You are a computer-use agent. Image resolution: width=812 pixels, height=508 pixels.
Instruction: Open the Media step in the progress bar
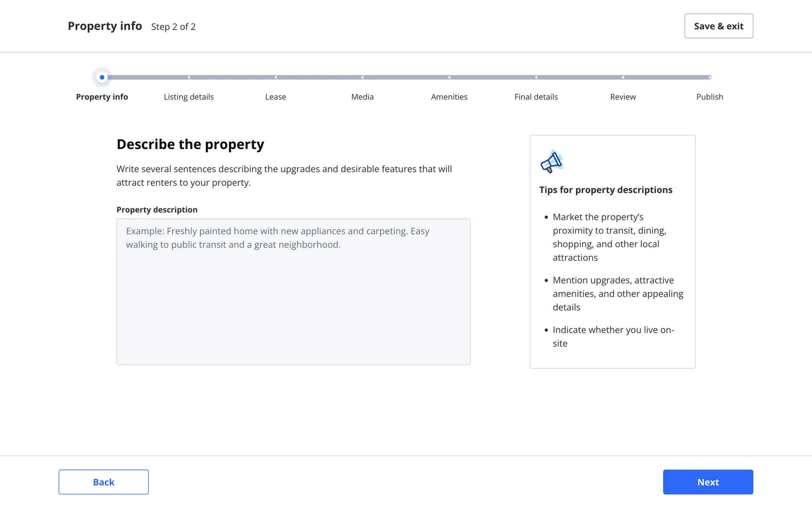(362, 97)
